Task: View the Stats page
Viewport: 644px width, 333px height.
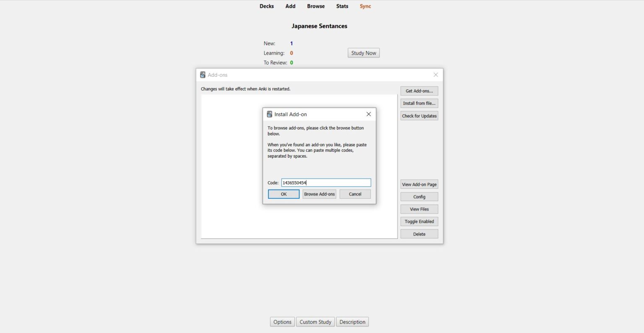Action: (342, 6)
